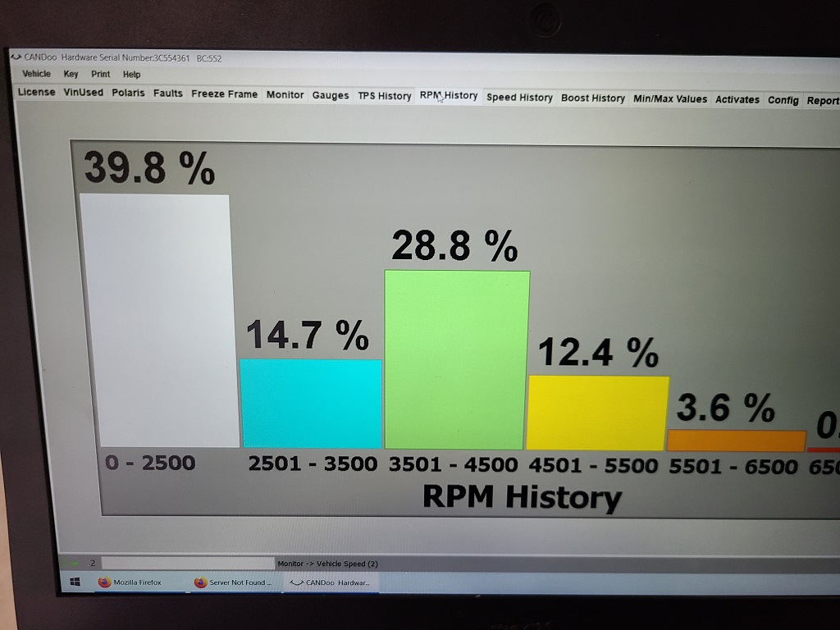Click the empty status bar text field
This screenshot has height=630, width=840.
[188, 563]
